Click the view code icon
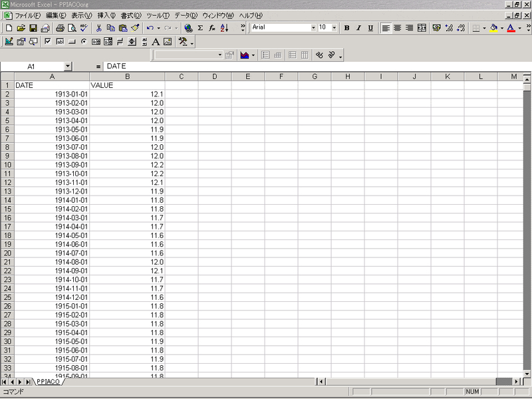 pyautogui.click(x=33, y=42)
